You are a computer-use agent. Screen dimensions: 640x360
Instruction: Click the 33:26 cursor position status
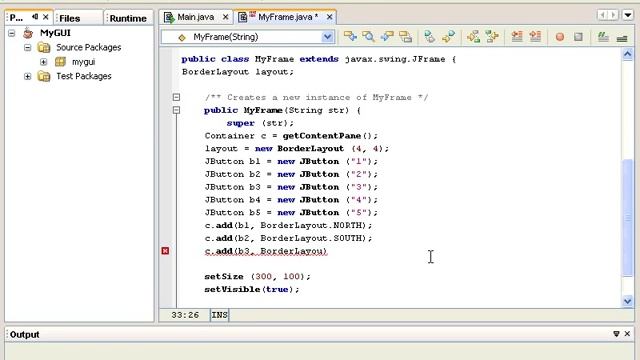(x=185, y=315)
